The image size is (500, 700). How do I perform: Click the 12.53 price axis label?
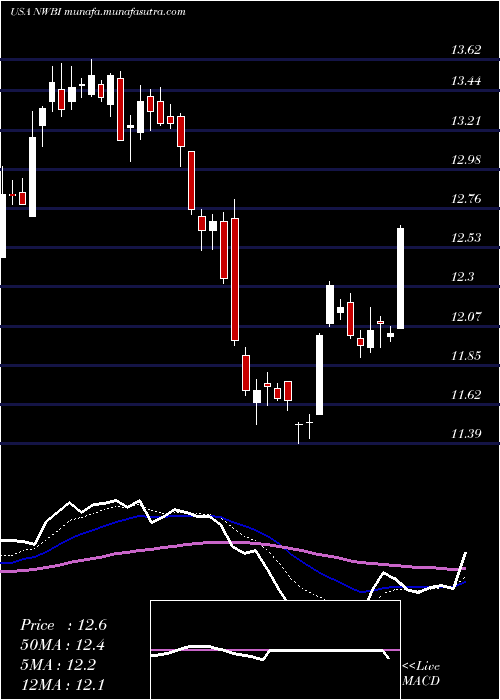(x=467, y=237)
